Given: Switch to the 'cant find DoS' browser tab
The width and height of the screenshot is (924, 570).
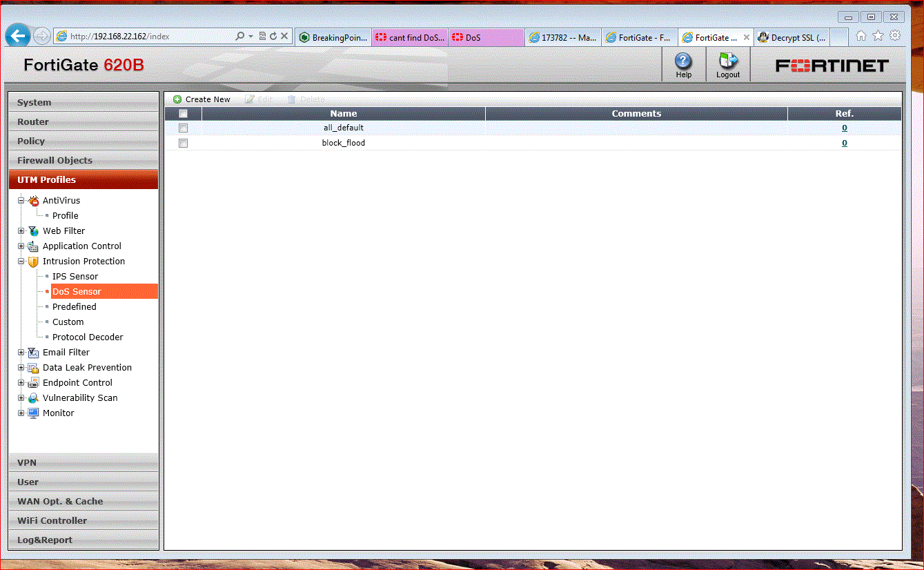Looking at the screenshot, I should [x=410, y=37].
